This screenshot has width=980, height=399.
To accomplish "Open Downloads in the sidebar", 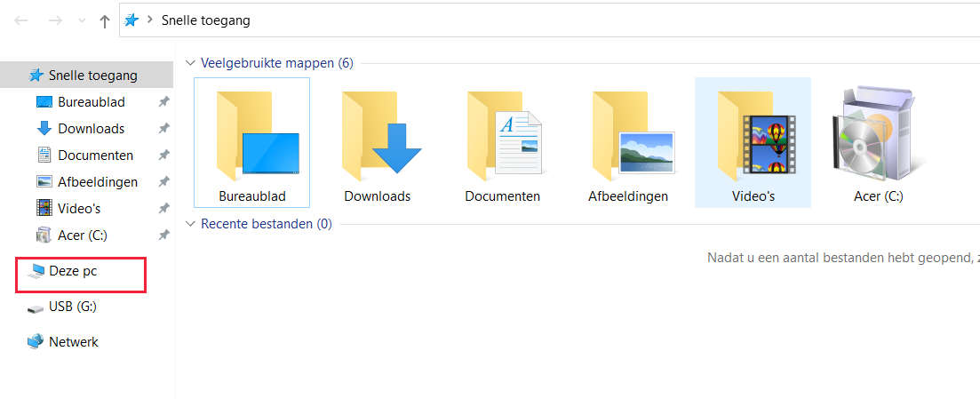I will [x=92, y=128].
